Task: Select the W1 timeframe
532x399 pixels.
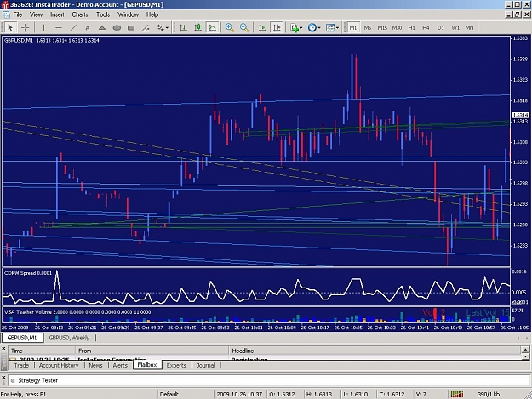Action: coord(455,28)
